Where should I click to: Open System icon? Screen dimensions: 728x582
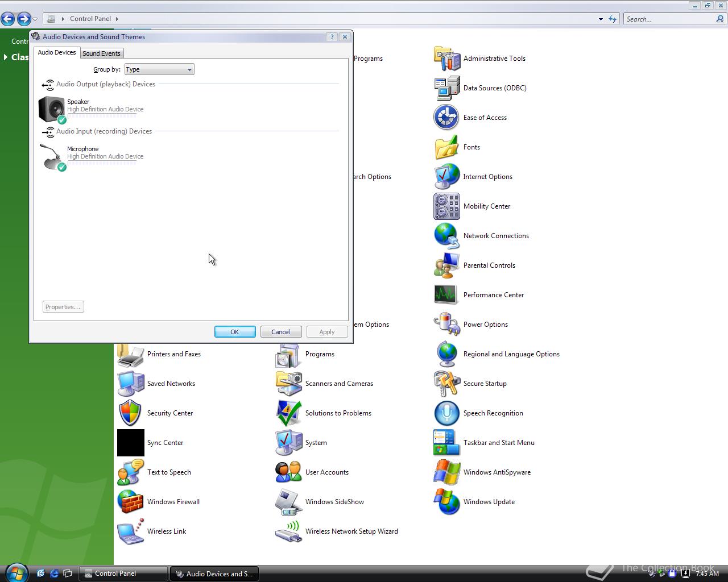click(288, 443)
